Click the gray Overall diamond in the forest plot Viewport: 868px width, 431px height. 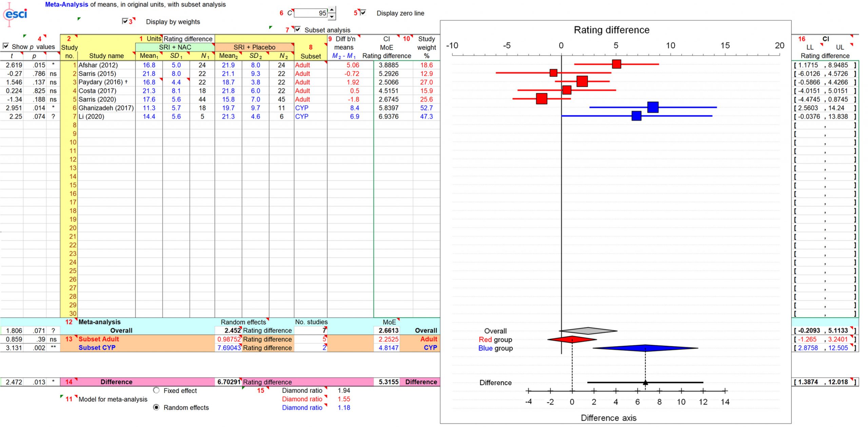588,331
